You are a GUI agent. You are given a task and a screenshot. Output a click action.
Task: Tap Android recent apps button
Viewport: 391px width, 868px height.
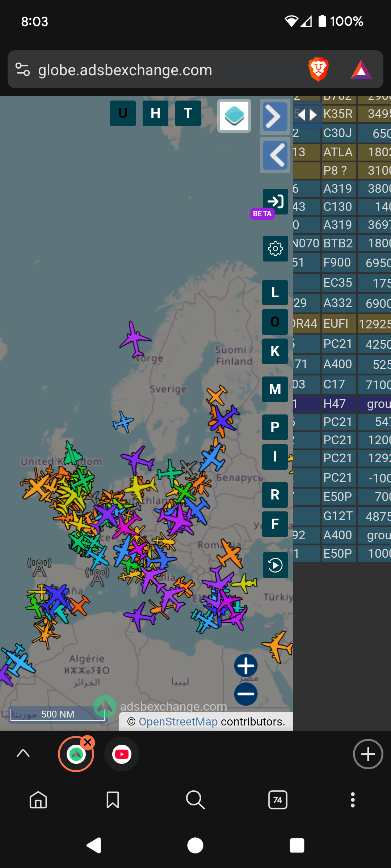(x=297, y=846)
